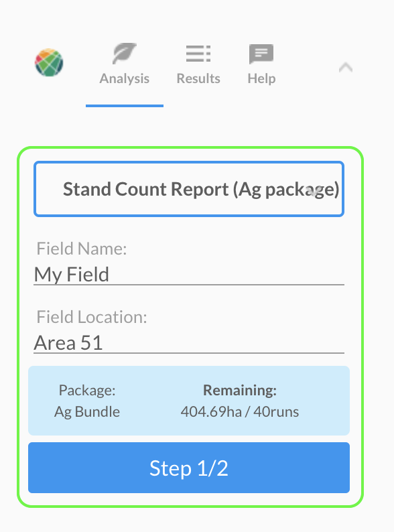The width and height of the screenshot is (394, 532).
Task: Open the Results list icon
Action: tap(198, 54)
